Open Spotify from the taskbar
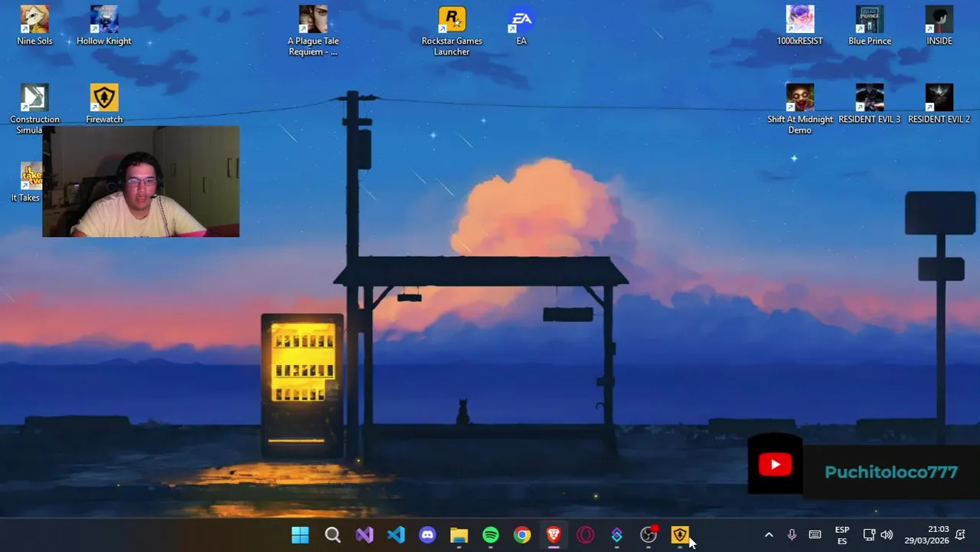 (x=491, y=535)
